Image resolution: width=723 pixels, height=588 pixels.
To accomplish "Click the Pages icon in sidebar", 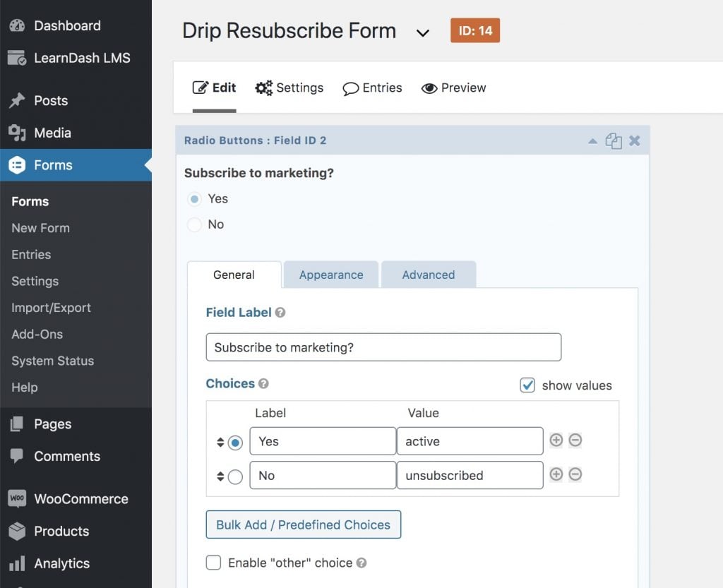I will pyautogui.click(x=17, y=424).
